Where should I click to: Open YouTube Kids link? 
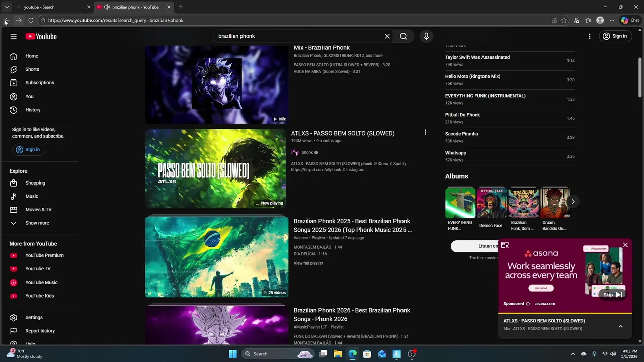(40, 296)
